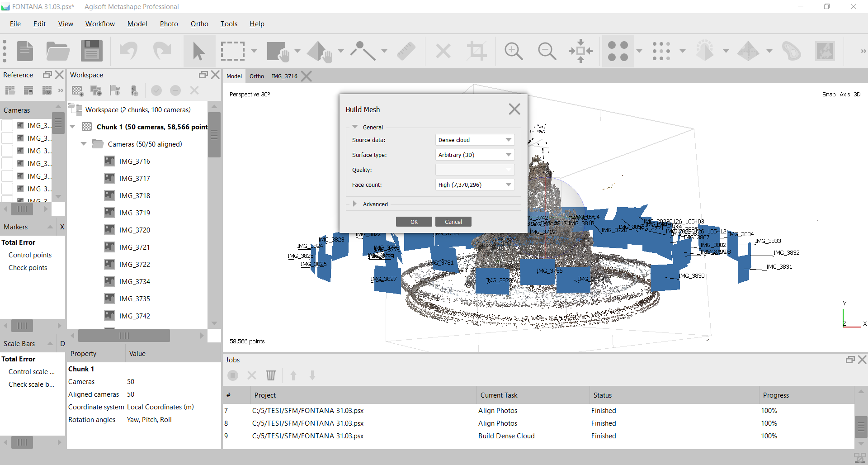Open the Workflow menu
Viewport: 868px width, 465px height.
point(100,24)
